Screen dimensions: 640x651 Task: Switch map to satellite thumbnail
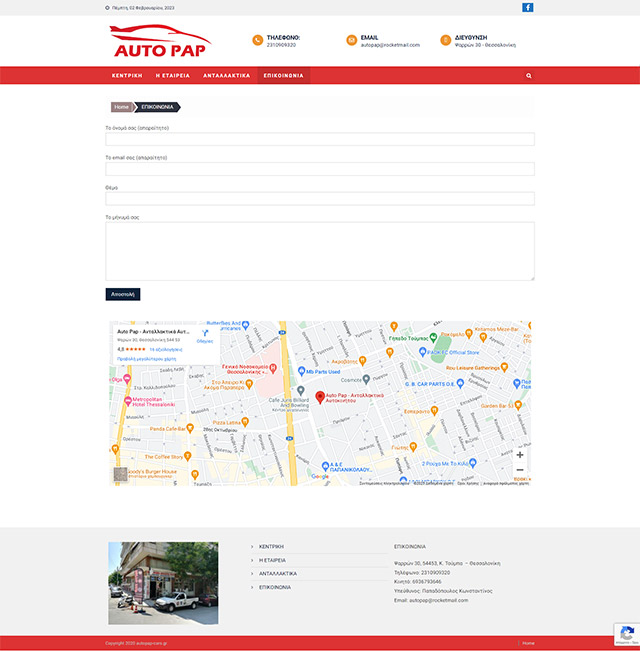coord(120,474)
